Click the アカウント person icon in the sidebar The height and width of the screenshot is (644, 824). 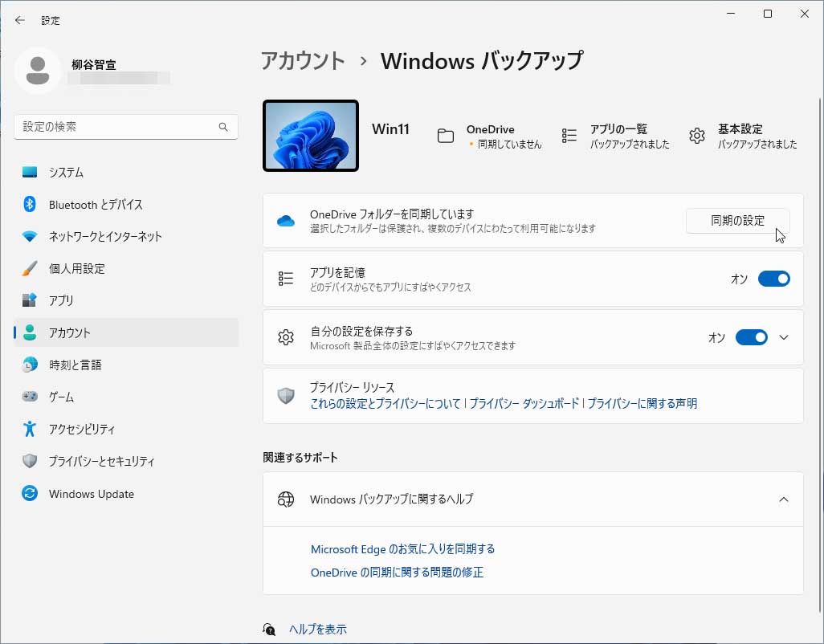tap(30, 332)
